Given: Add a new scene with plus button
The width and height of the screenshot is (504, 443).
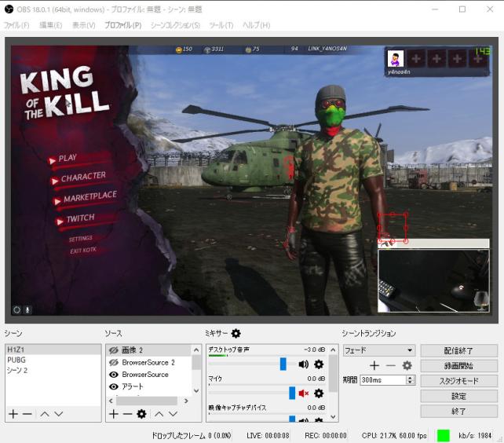Looking at the screenshot, I should tap(13, 414).
